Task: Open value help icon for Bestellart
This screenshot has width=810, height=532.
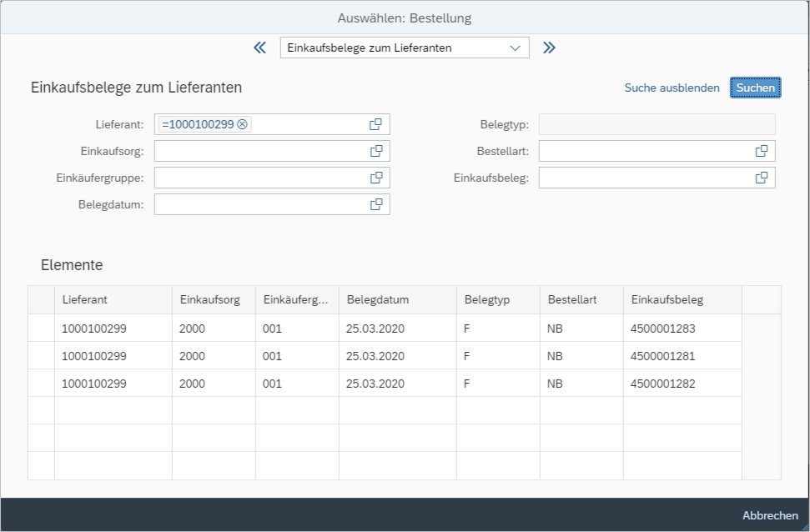Action: (x=761, y=151)
